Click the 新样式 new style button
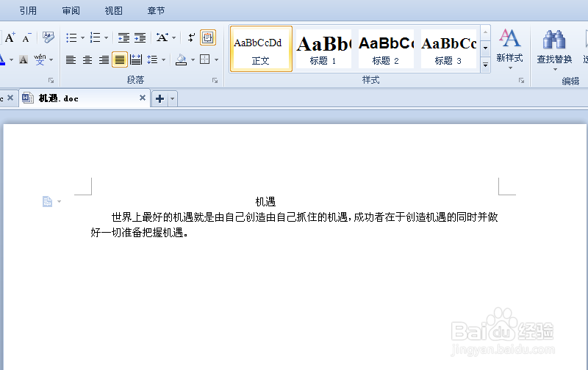Viewport: 588px width, 370px height. [x=509, y=49]
